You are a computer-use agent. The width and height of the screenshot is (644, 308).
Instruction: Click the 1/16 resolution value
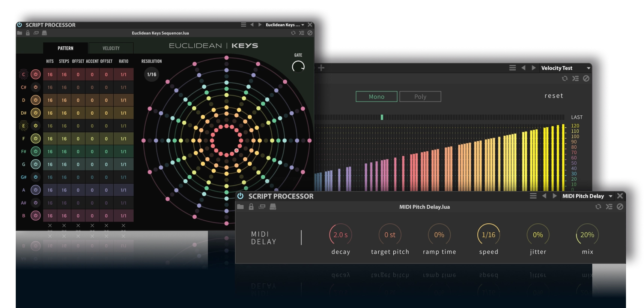click(152, 75)
